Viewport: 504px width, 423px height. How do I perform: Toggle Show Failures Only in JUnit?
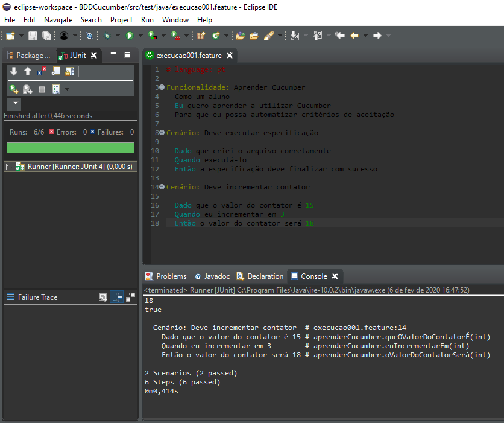(42, 71)
